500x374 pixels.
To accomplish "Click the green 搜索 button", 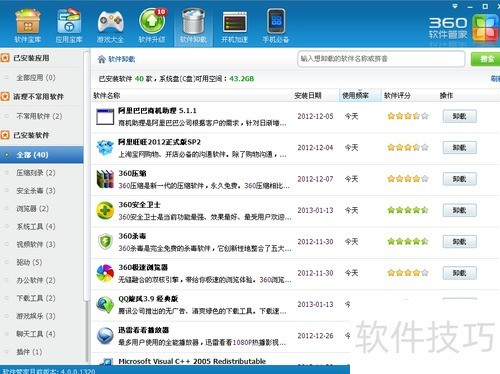I will point(486,59).
